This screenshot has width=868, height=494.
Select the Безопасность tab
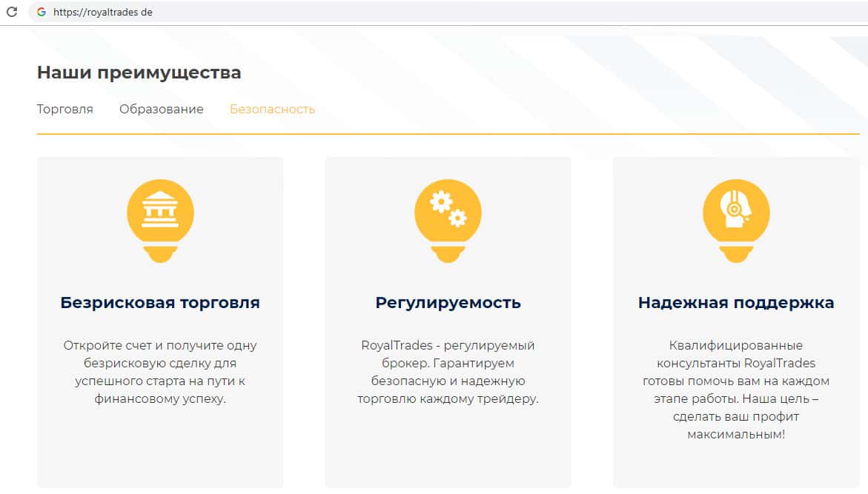coord(272,109)
